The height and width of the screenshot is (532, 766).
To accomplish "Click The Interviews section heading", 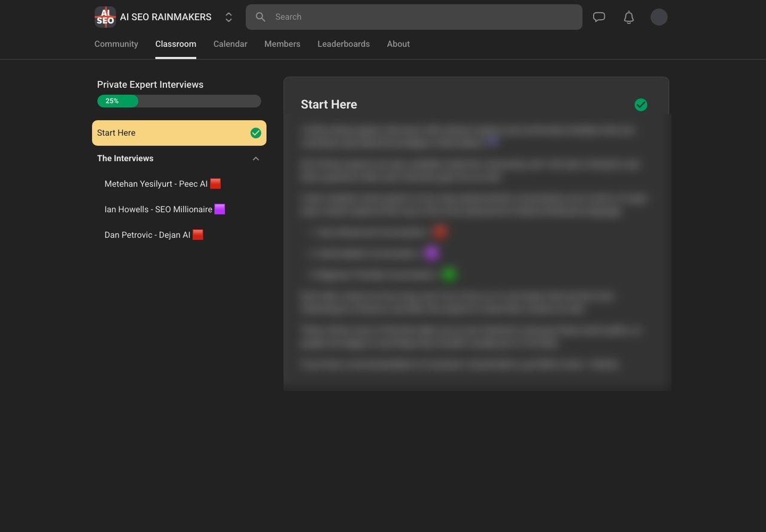I will [x=125, y=158].
